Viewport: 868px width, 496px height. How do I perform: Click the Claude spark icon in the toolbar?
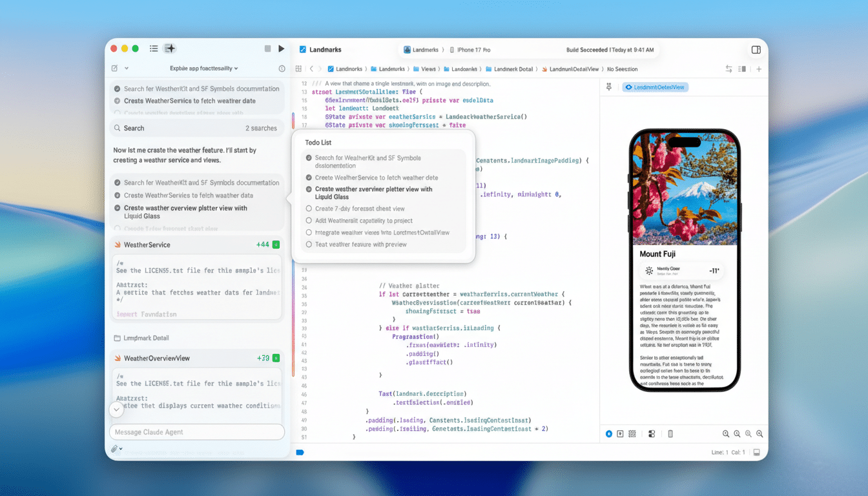pos(169,48)
